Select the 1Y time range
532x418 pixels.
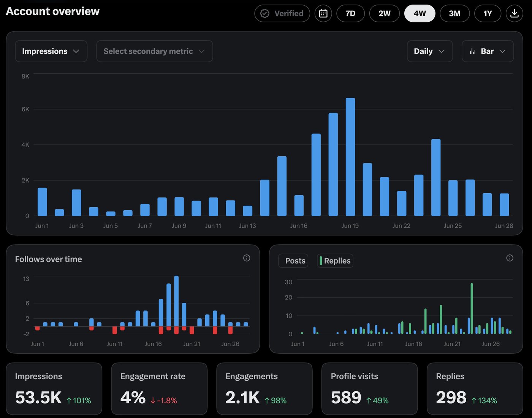[488, 13]
